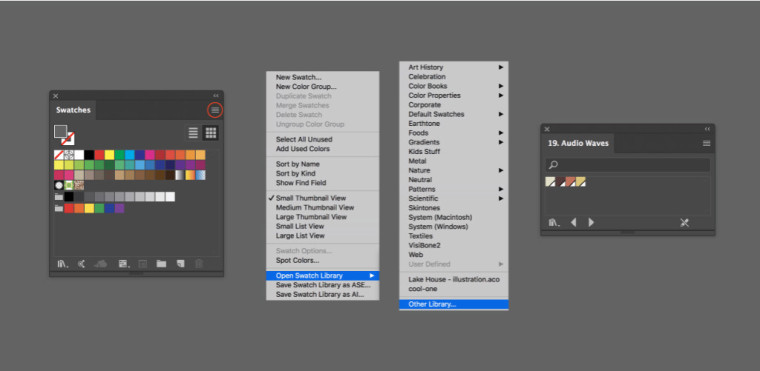Open the Swatches panel hamburger menu
Screen dimensions: 760x371
pos(215,110)
